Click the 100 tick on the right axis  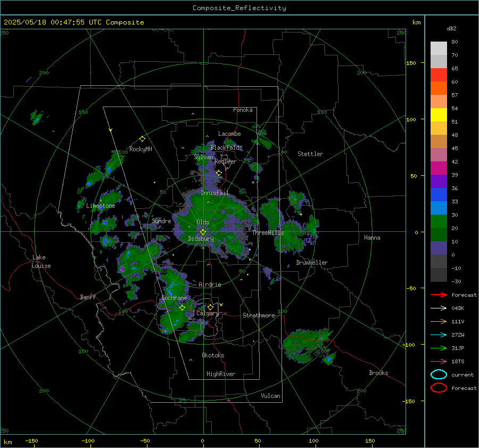point(411,119)
